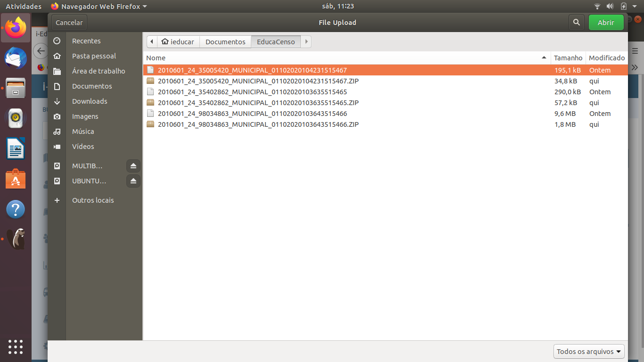
Task: Go to iedukar home folder in path bar
Action: 178,41
